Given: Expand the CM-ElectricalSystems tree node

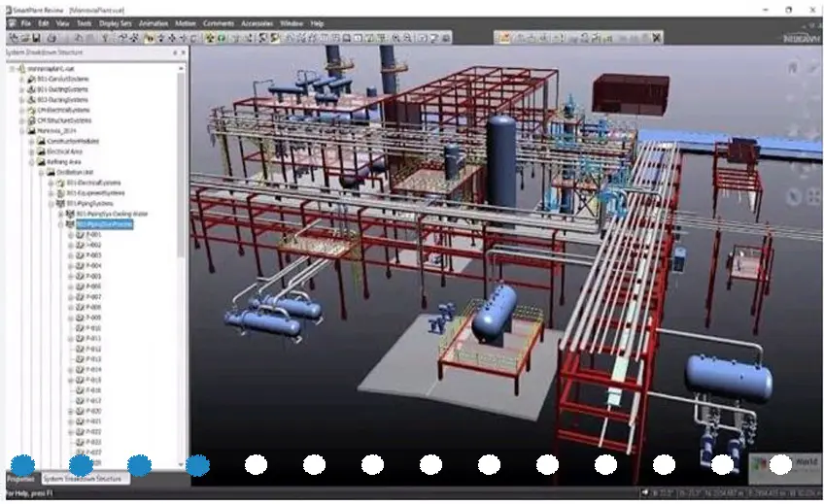Looking at the screenshot, I should pyautogui.click(x=22, y=111).
